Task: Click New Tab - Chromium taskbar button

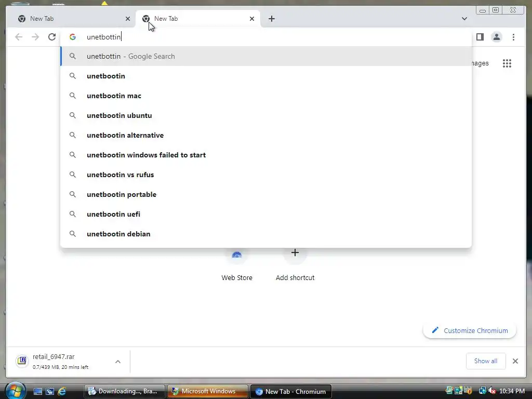Action: click(291, 391)
